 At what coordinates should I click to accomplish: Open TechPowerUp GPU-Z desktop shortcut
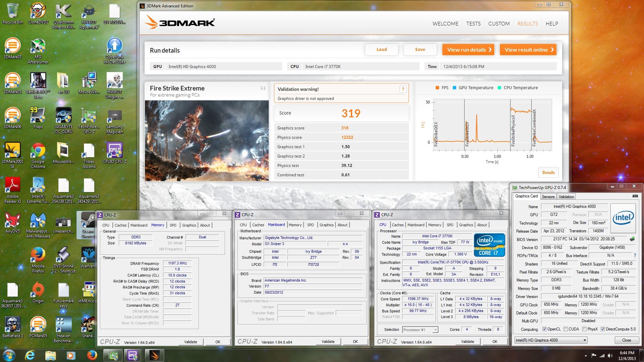coord(89,121)
